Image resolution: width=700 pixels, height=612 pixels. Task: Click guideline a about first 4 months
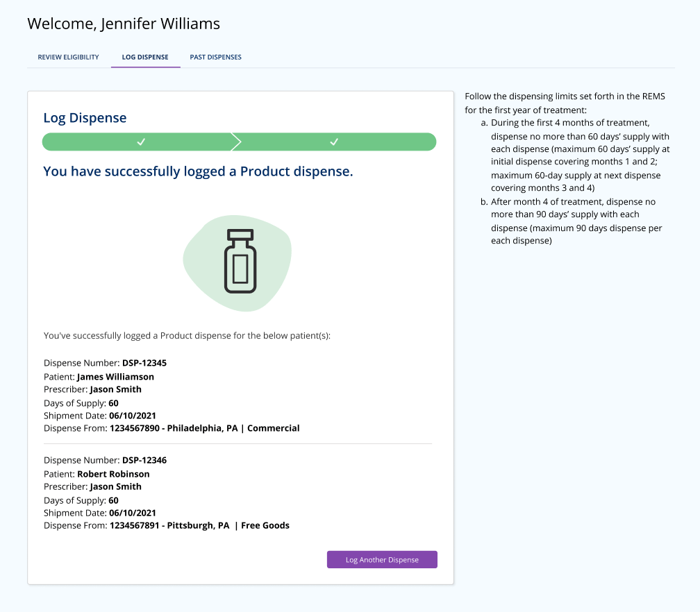[x=576, y=155]
